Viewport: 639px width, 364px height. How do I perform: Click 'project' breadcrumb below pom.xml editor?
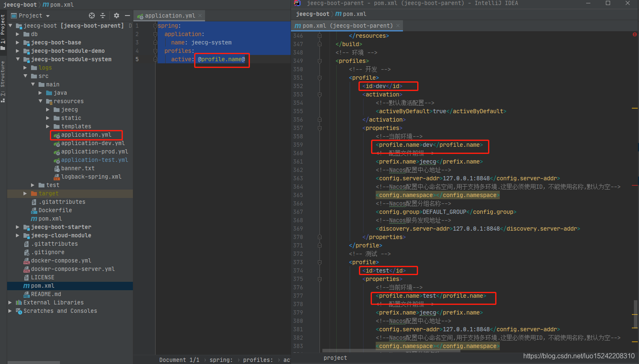coord(335,358)
